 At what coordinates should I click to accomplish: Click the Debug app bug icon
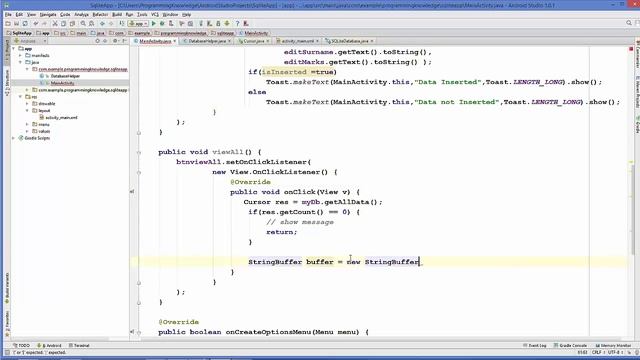(162, 24)
